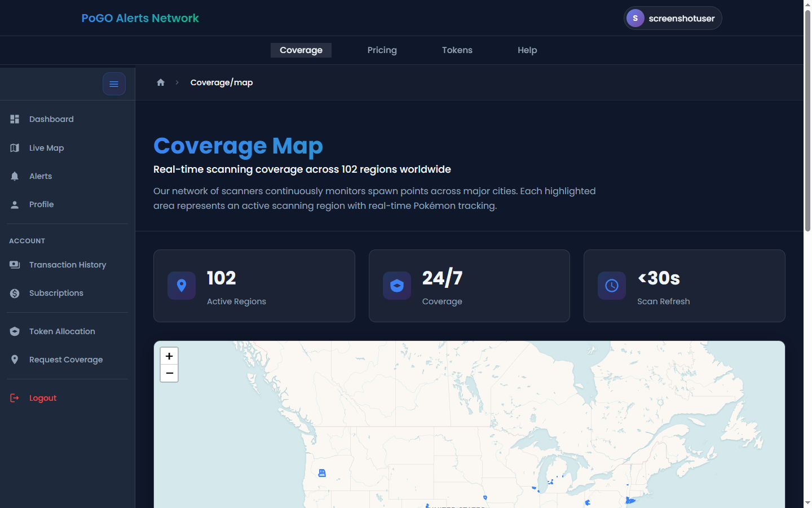The width and height of the screenshot is (812, 508).
Task: Click the <30s Scan Refresh value
Action: tap(659, 278)
